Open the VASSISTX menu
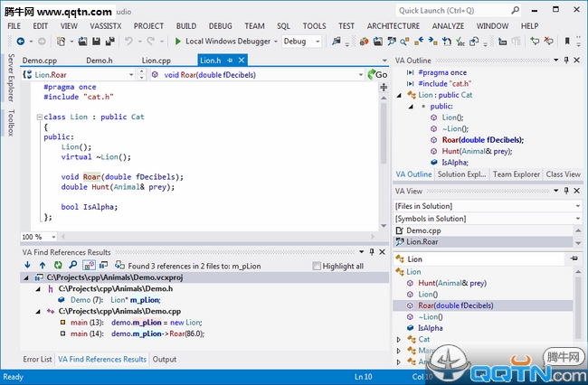 (x=107, y=26)
